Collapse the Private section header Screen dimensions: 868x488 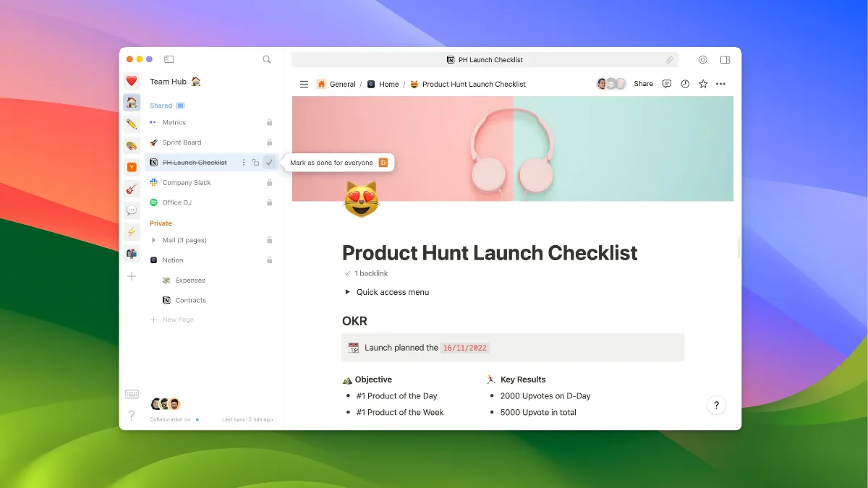coord(161,223)
